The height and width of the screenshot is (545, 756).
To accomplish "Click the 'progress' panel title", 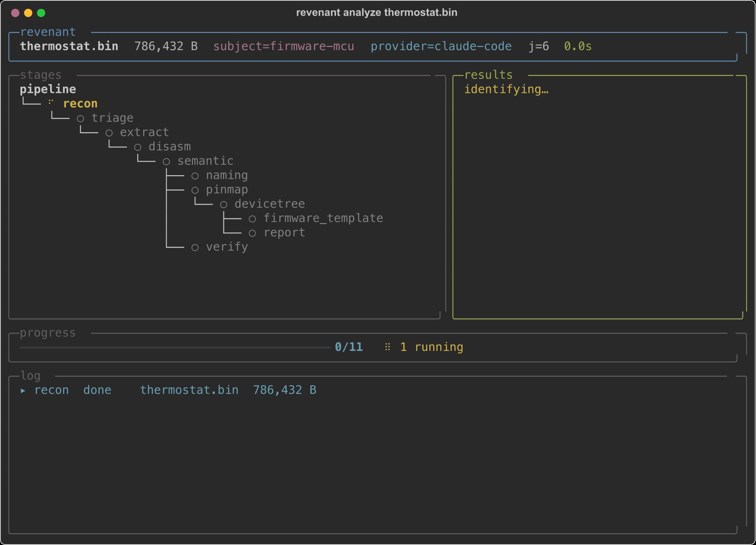I will point(48,333).
